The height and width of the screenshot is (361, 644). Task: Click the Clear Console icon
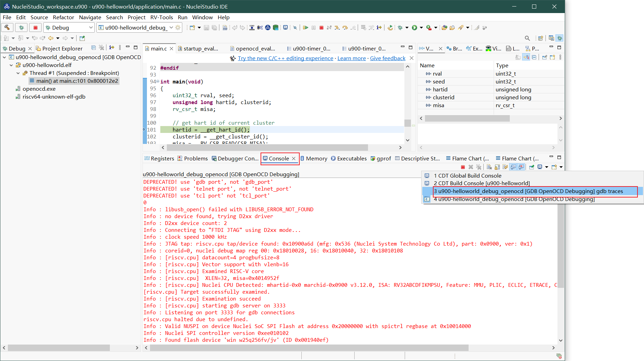[x=489, y=167]
